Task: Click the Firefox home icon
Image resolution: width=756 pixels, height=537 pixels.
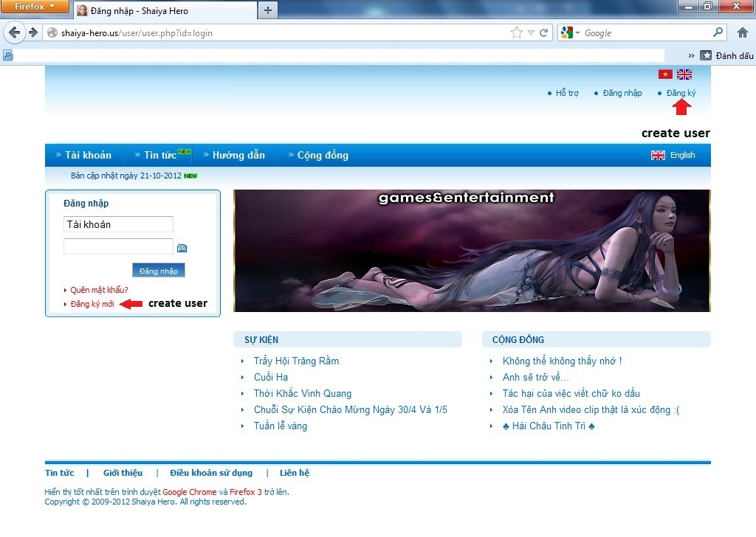Action: (743, 32)
